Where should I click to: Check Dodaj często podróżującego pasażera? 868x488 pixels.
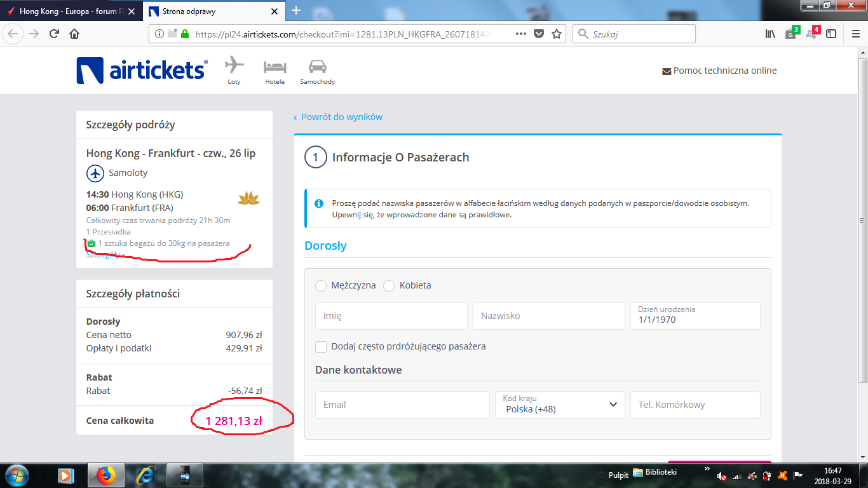[x=321, y=347]
